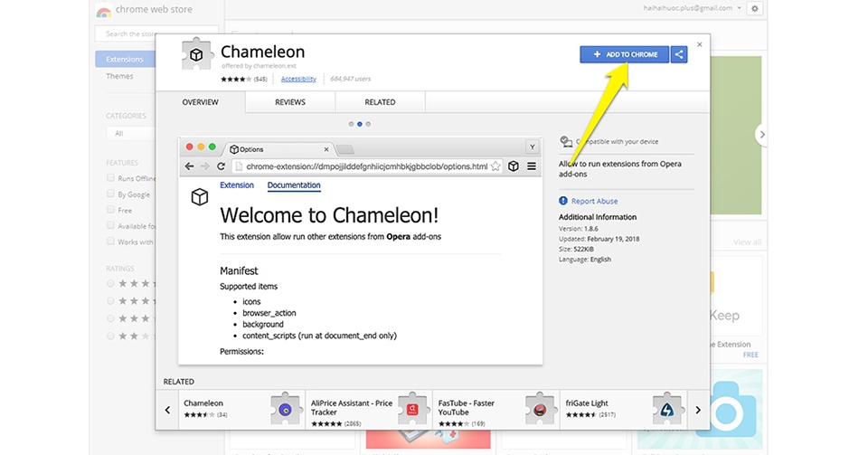
Task: Select the two-star rating radio
Action: (x=110, y=336)
